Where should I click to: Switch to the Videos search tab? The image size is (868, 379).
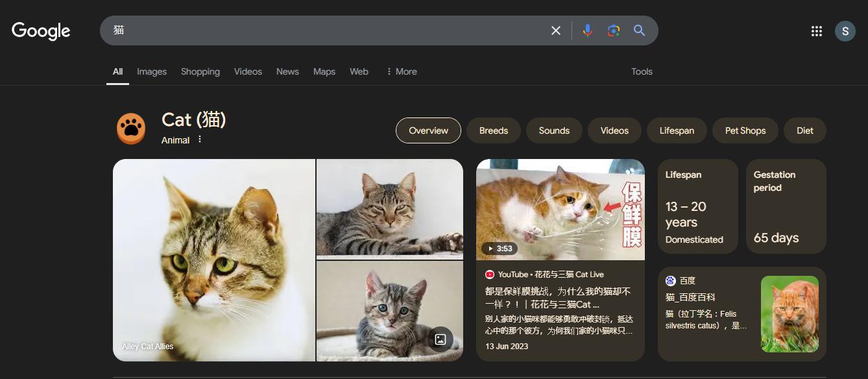pos(248,71)
